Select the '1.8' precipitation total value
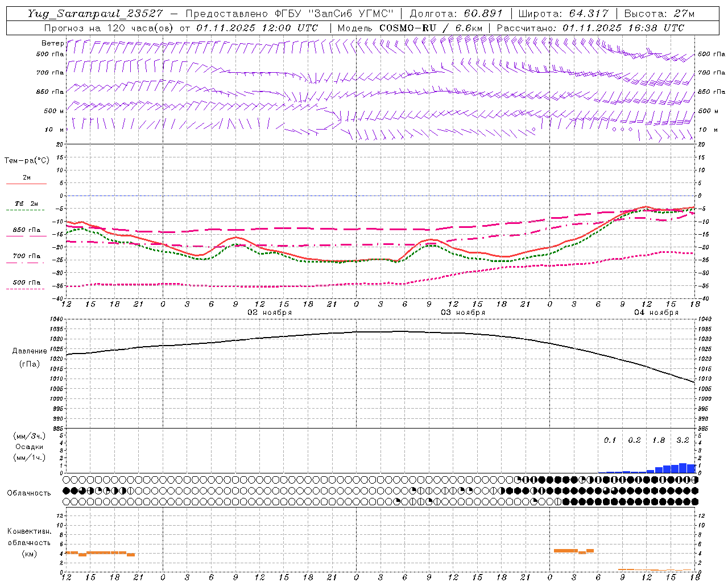 pyautogui.click(x=659, y=440)
